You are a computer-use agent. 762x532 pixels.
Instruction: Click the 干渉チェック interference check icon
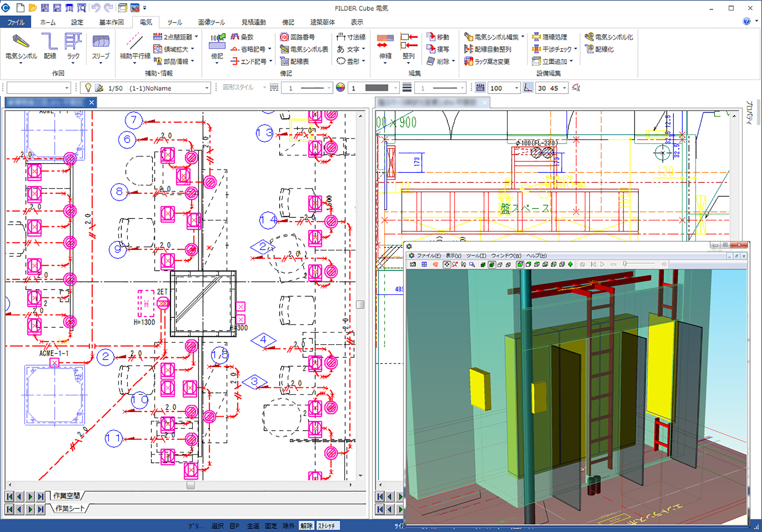[537, 49]
